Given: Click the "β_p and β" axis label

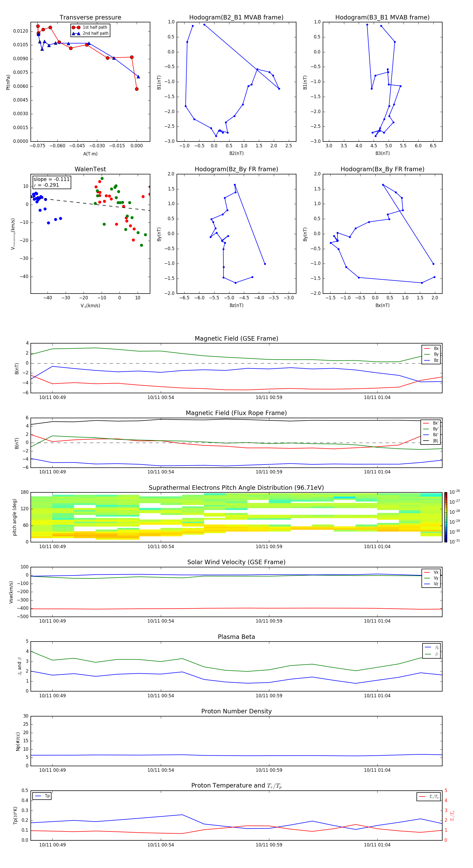Looking at the screenshot, I should [x=19, y=666].
